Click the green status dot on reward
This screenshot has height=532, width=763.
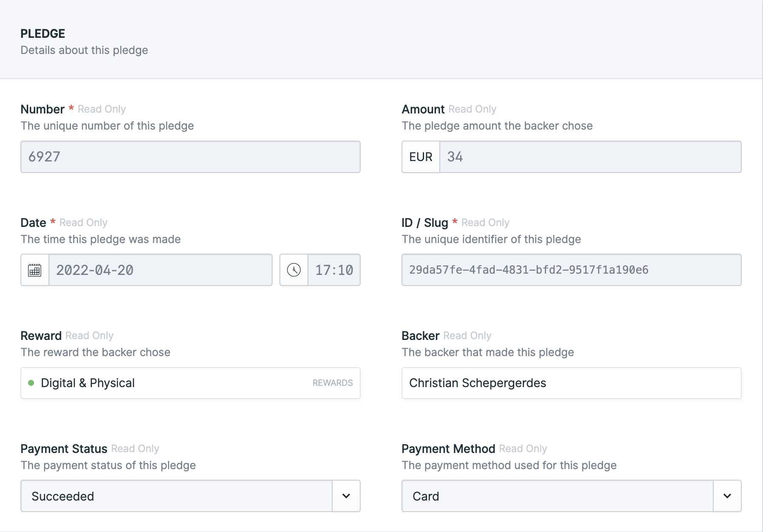[31, 383]
